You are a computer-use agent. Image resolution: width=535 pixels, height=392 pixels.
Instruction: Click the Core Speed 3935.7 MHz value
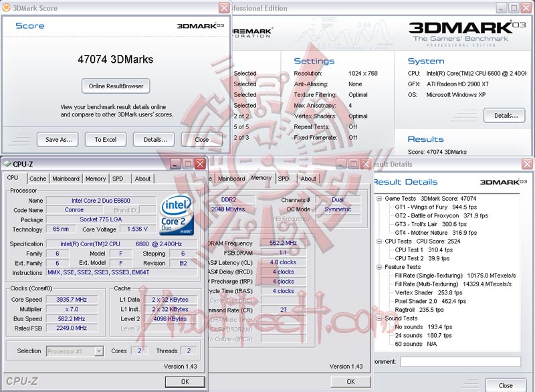(72, 300)
